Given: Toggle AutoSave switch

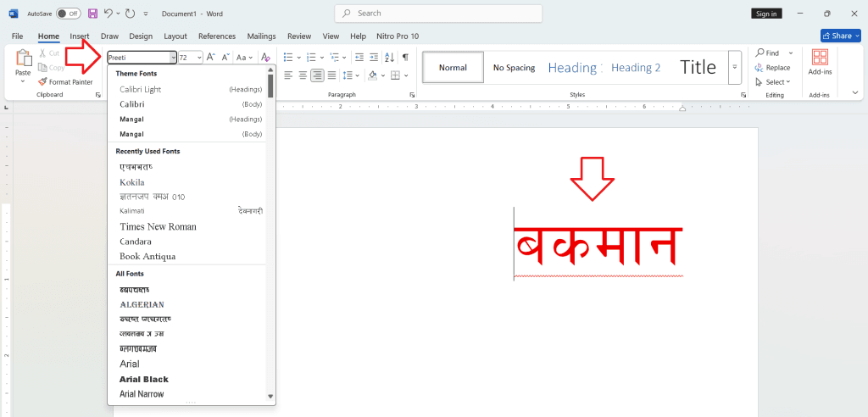Looking at the screenshot, I should pyautogui.click(x=68, y=14).
